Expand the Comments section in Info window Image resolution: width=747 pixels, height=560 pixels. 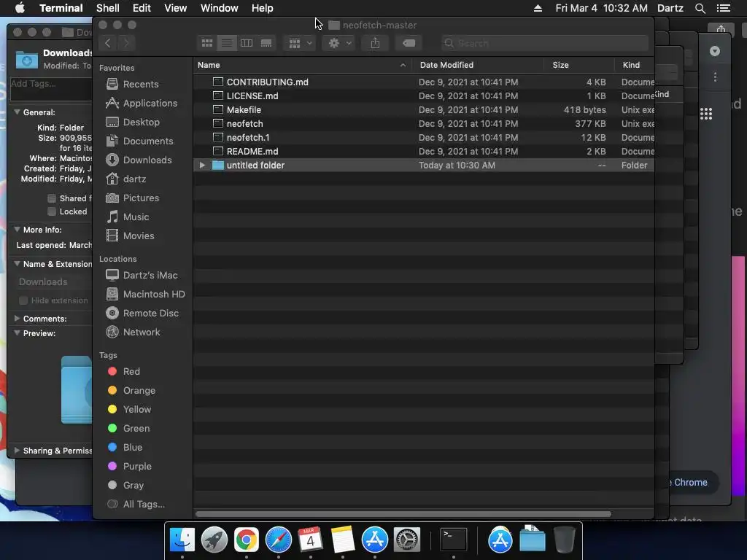(18, 319)
